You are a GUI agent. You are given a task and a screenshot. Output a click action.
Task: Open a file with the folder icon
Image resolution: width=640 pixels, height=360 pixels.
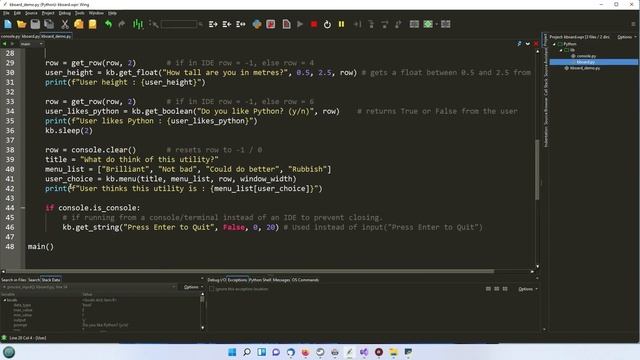(22, 24)
